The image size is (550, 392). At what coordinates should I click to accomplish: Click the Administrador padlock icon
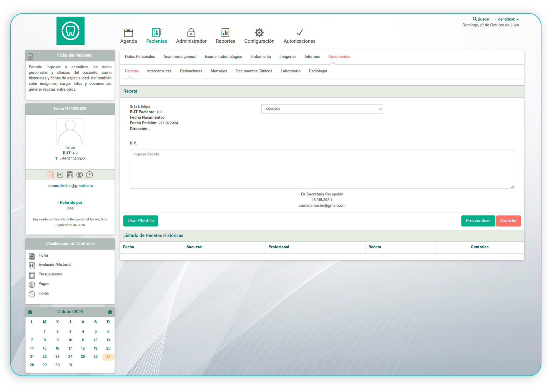(191, 32)
